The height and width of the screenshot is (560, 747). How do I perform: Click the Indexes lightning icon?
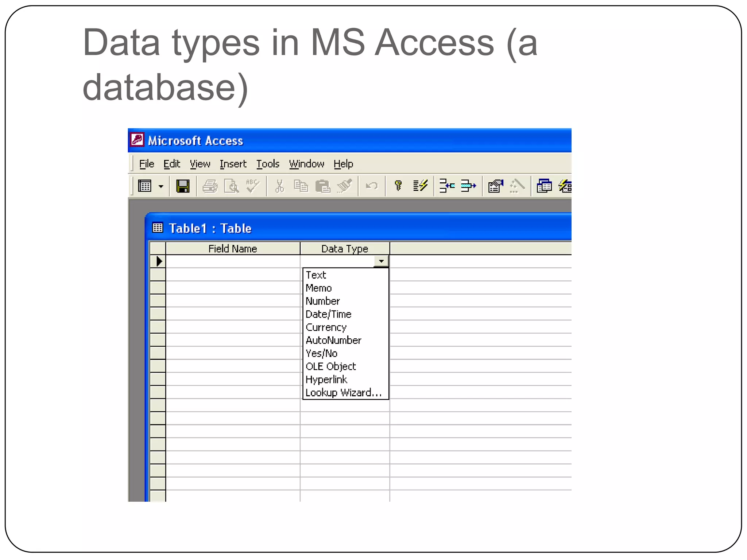tap(420, 186)
